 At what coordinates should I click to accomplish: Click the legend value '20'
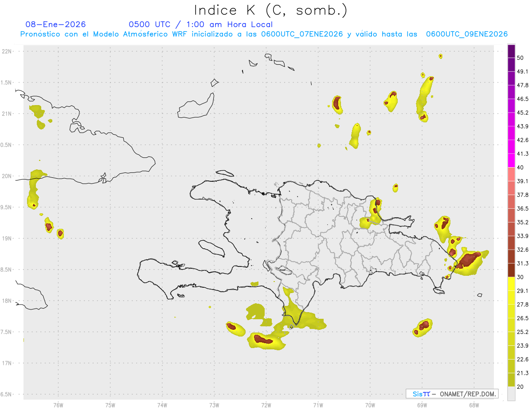pyautogui.click(x=521, y=387)
